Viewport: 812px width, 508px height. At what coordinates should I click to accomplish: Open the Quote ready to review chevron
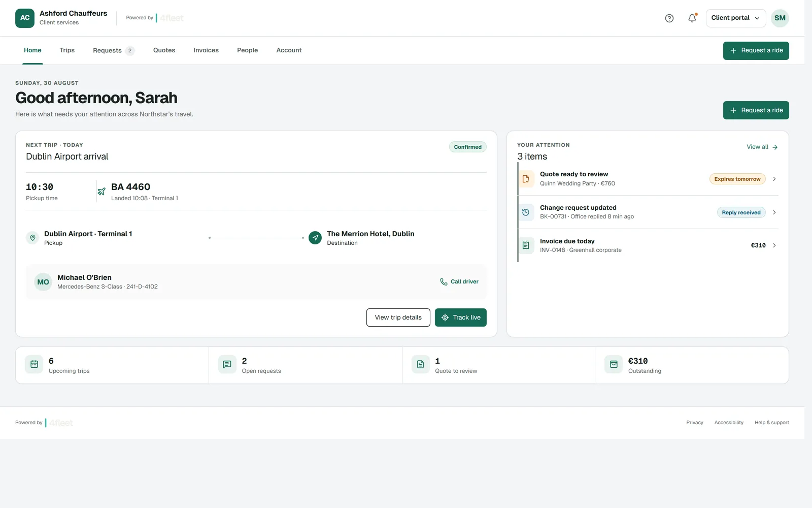coord(774,179)
